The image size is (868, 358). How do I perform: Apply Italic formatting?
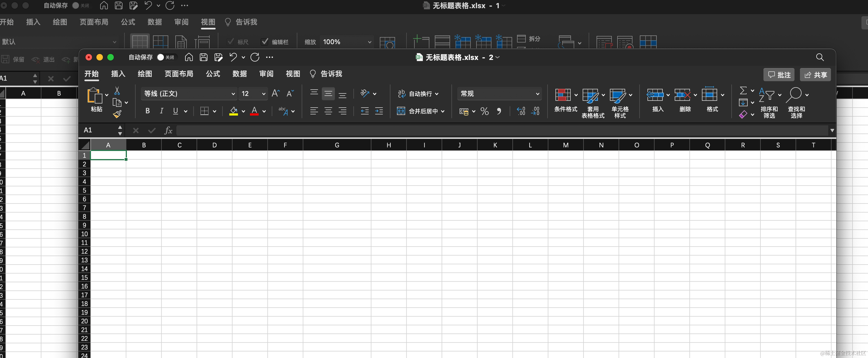click(x=161, y=111)
